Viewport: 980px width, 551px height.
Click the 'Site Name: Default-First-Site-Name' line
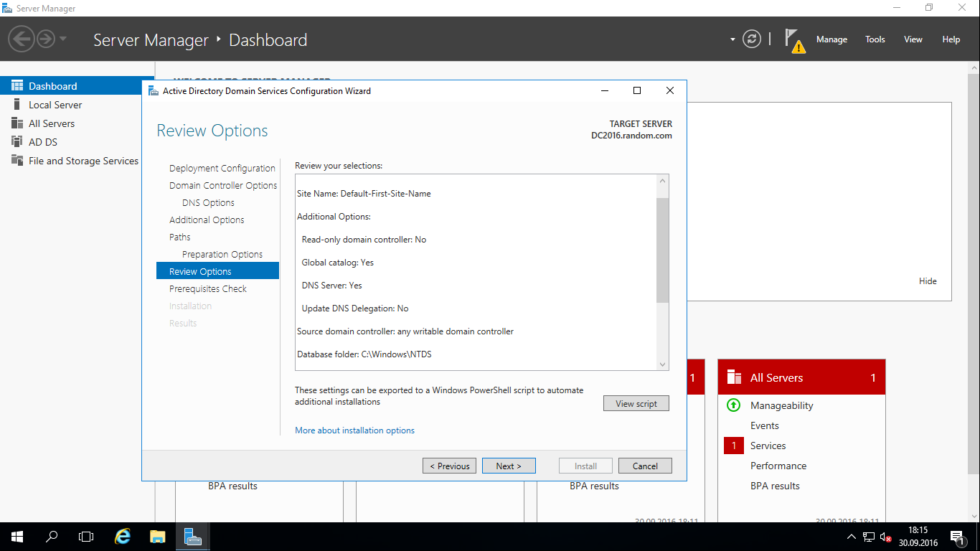point(364,194)
